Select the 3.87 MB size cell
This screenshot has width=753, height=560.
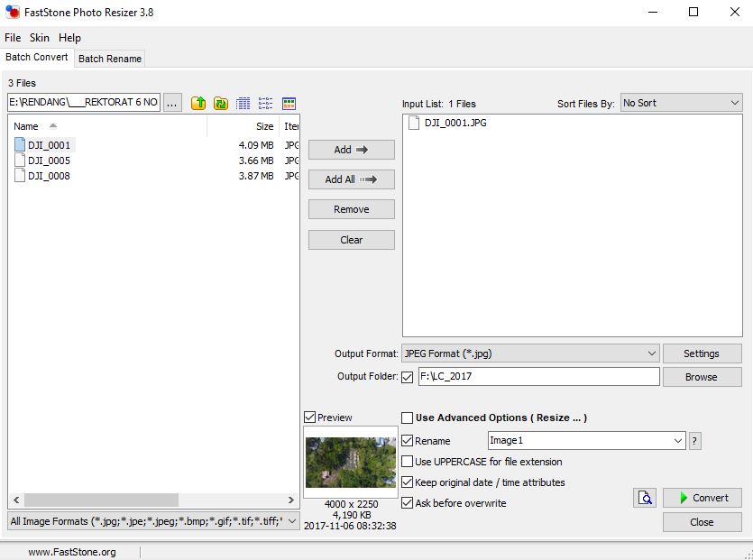[256, 176]
